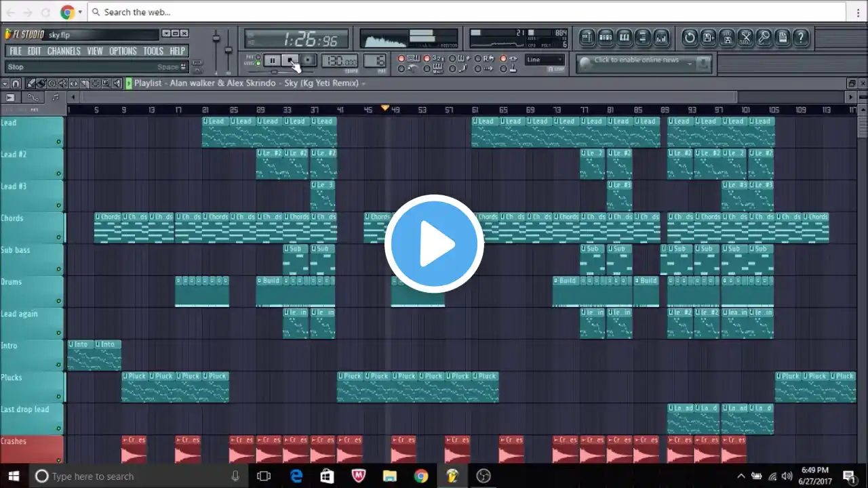Viewport: 868px width, 488px height.
Task: Click the Drums track name header
Action: pyautogui.click(x=32, y=291)
